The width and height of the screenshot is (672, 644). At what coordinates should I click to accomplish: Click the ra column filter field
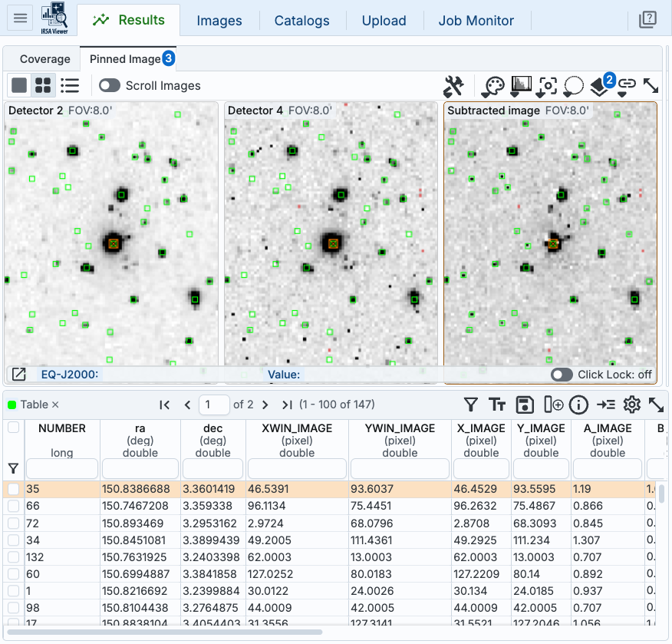tap(141, 468)
